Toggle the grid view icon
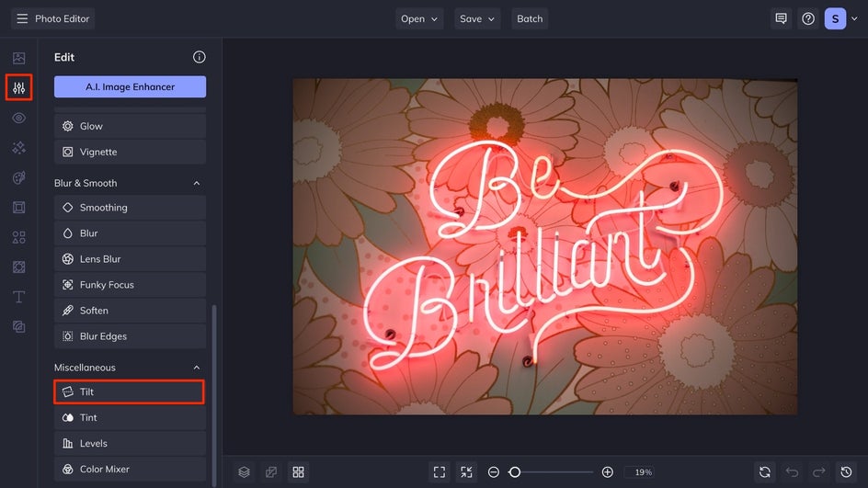The image size is (868, 488). point(298,472)
